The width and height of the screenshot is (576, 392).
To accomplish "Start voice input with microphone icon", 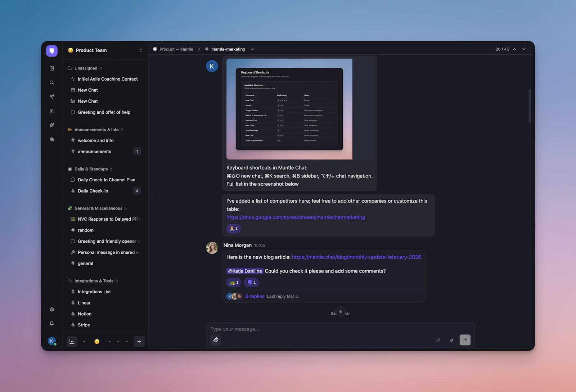I will coord(451,340).
